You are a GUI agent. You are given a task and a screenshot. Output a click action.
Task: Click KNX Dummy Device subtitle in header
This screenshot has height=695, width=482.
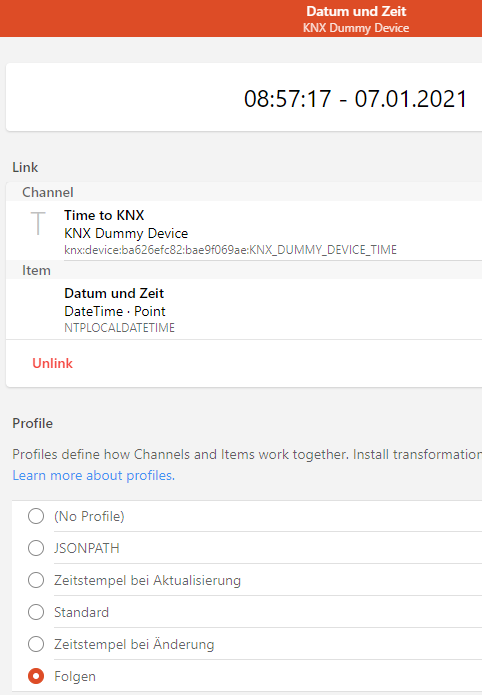click(356, 27)
